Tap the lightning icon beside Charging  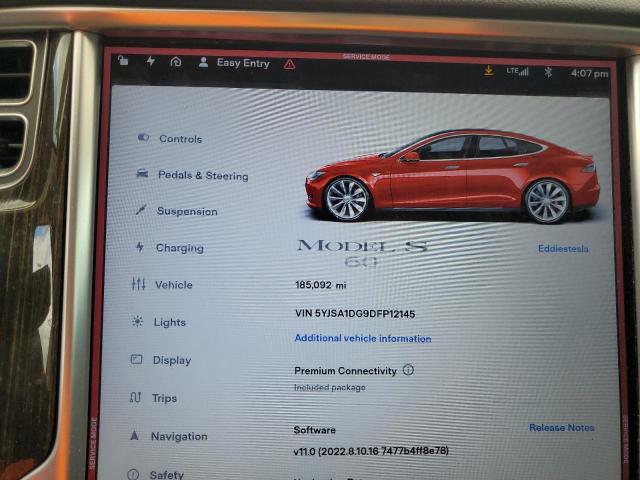[x=140, y=247]
